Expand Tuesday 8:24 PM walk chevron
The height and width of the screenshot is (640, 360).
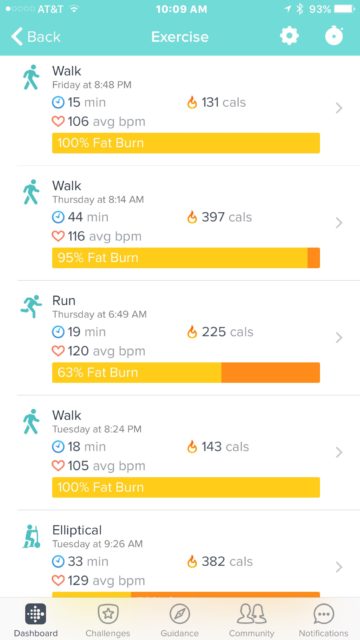click(x=338, y=452)
